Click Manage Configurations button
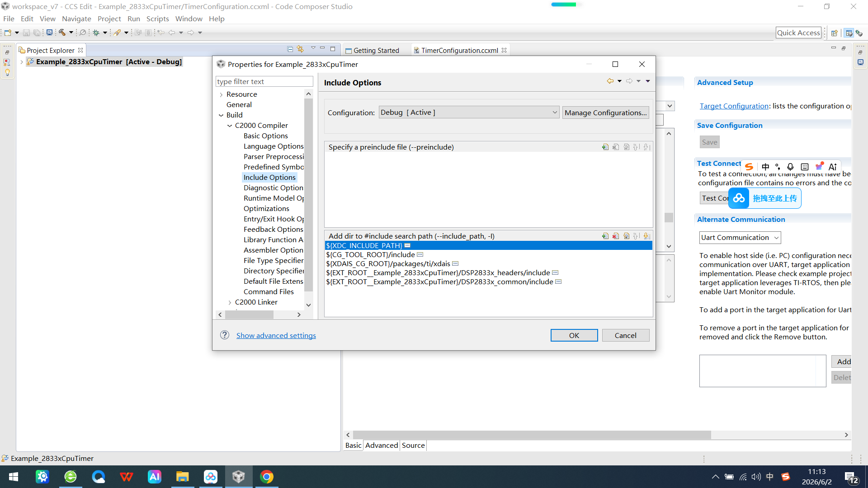Image resolution: width=868 pixels, height=488 pixels. pos(606,113)
